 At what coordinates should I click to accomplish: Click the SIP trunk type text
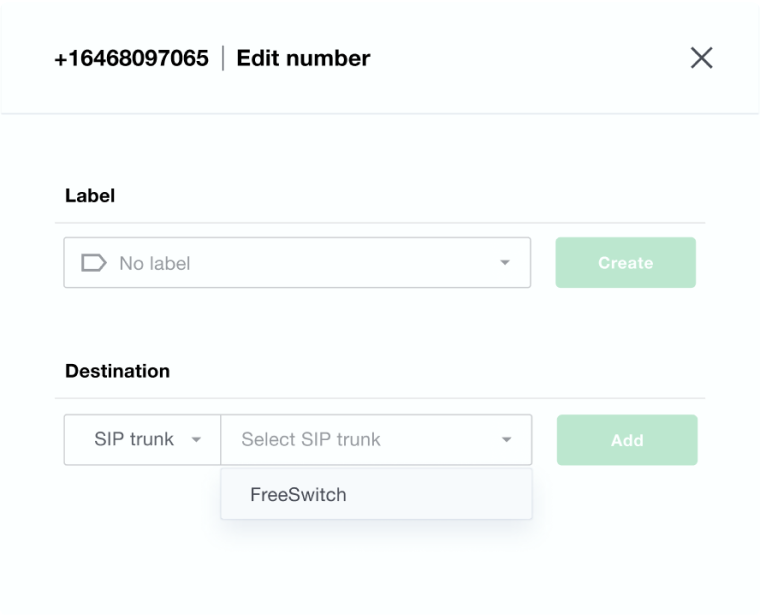click(x=134, y=439)
